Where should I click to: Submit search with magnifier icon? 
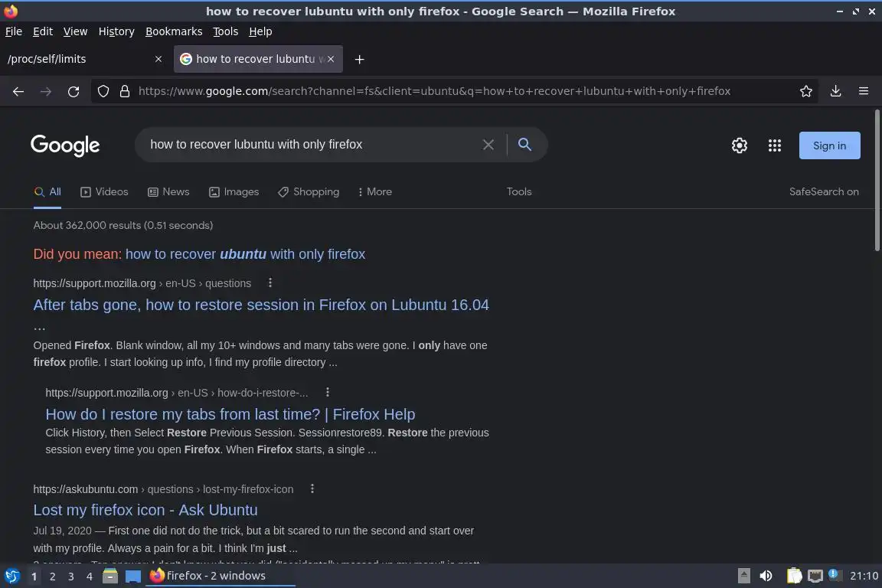pyautogui.click(x=524, y=145)
